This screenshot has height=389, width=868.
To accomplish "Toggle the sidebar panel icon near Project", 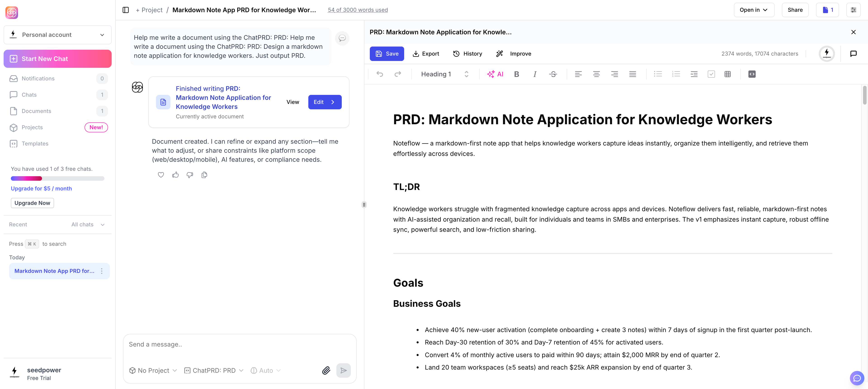I will click(x=126, y=10).
